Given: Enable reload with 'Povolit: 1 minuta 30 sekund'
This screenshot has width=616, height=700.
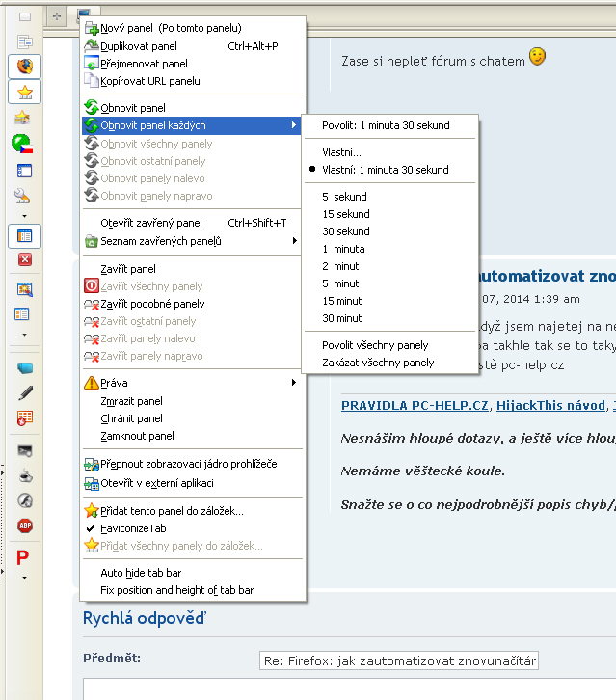Looking at the screenshot, I should pyautogui.click(x=385, y=125).
